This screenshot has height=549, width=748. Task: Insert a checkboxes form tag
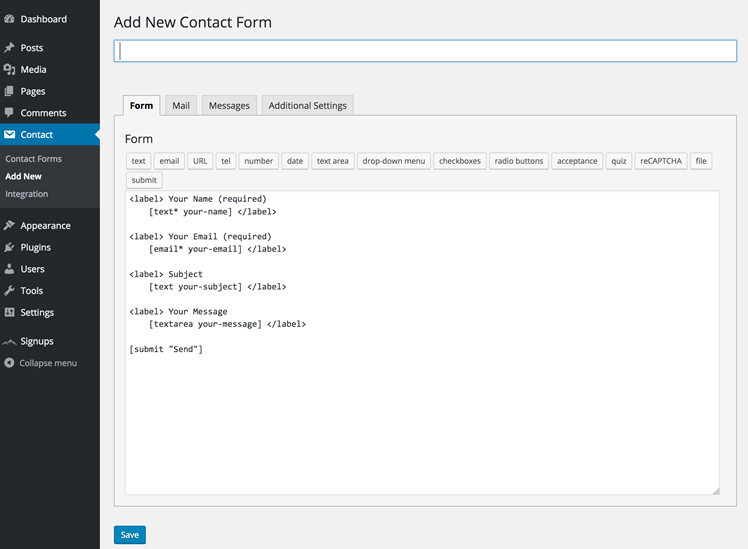[459, 161]
